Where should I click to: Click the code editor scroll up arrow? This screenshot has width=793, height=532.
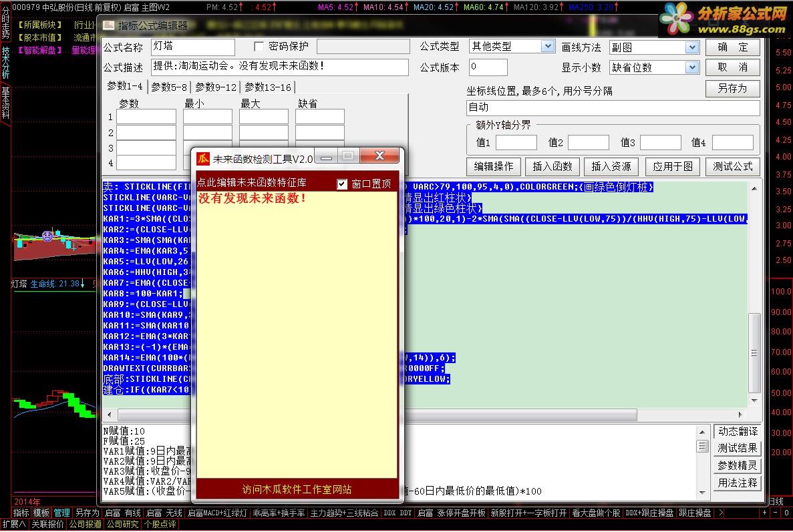[754, 188]
